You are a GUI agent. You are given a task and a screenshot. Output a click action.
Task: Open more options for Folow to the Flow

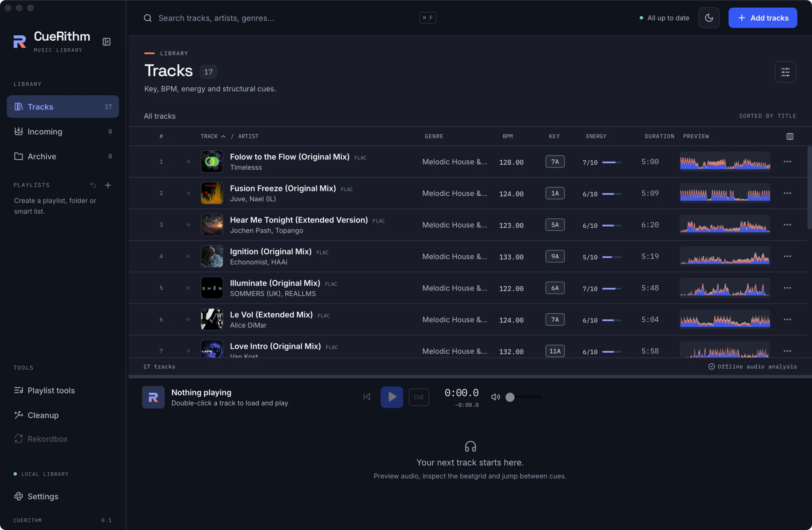pyautogui.click(x=787, y=162)
